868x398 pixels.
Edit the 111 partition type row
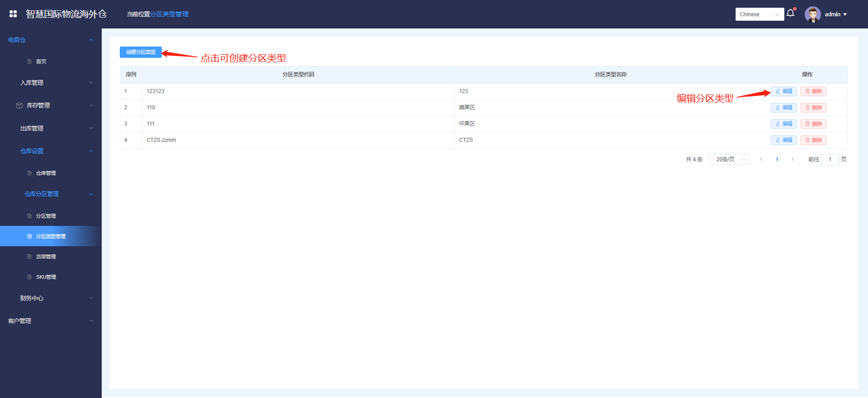click(x=783, y=124)
